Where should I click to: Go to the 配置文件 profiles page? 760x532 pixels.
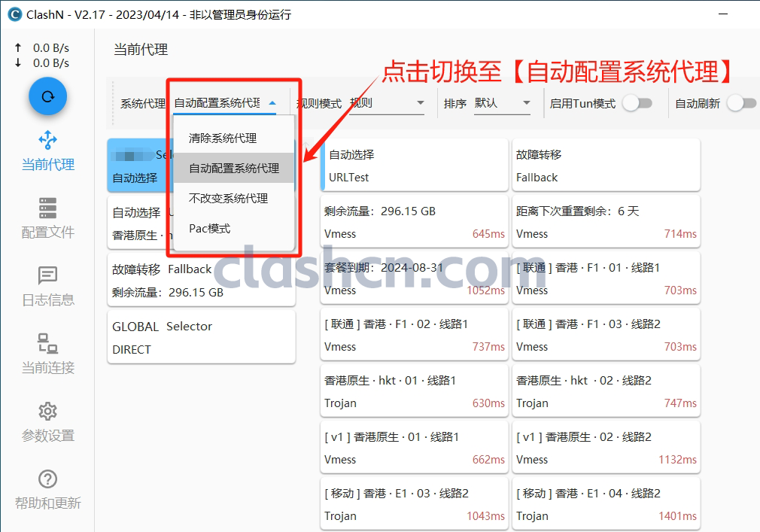coord(47,218)
